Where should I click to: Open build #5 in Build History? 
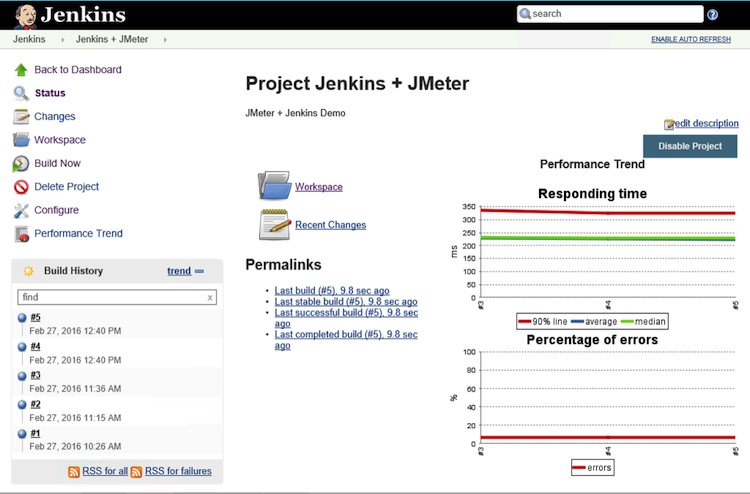coord(35,318)
